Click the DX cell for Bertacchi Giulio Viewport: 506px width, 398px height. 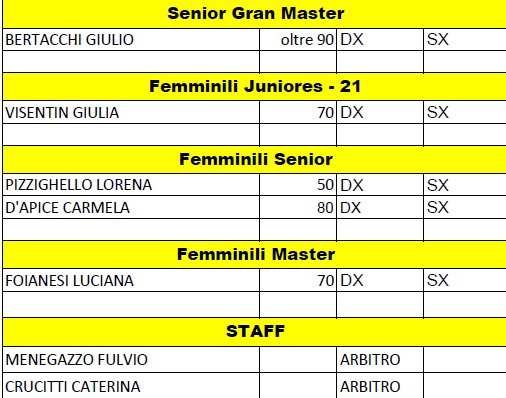tap(380, 40)
